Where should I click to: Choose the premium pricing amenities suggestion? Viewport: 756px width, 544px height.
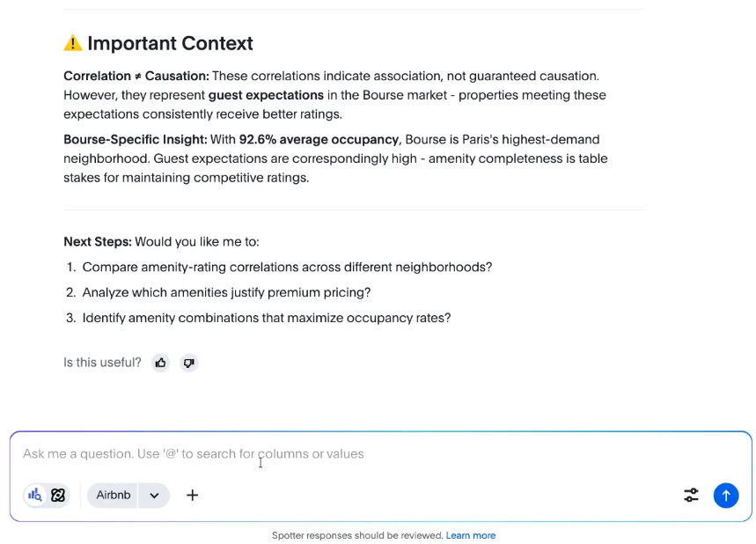226,292
